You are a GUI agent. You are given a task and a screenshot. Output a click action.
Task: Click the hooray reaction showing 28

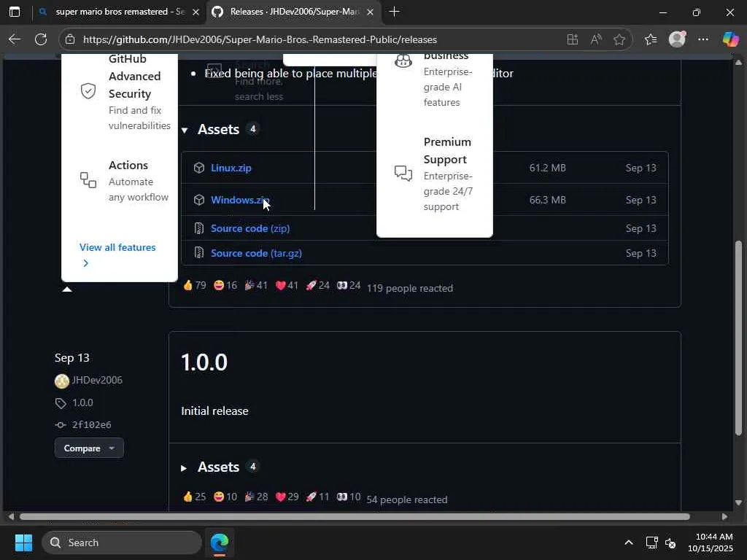(x=256, y=497)
